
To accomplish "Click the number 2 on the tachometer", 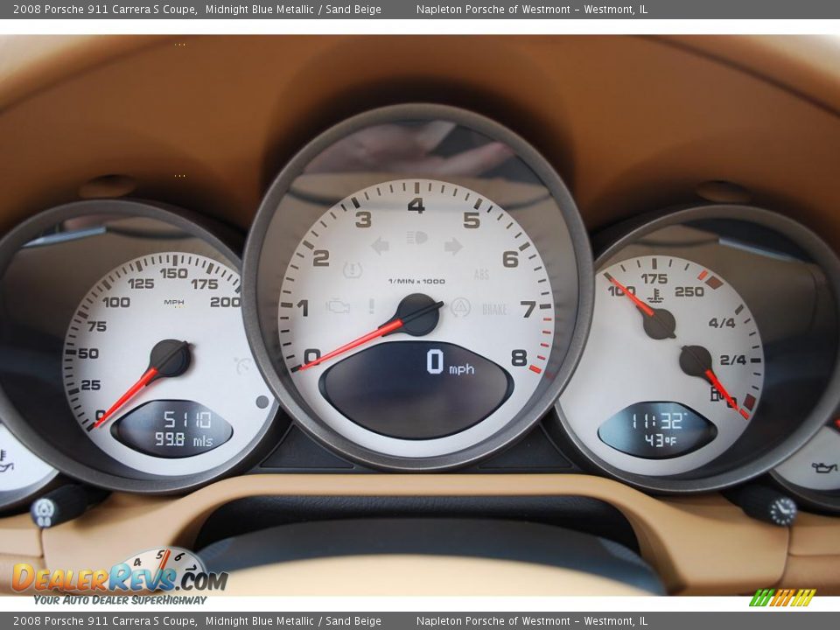I will (320, 258).
